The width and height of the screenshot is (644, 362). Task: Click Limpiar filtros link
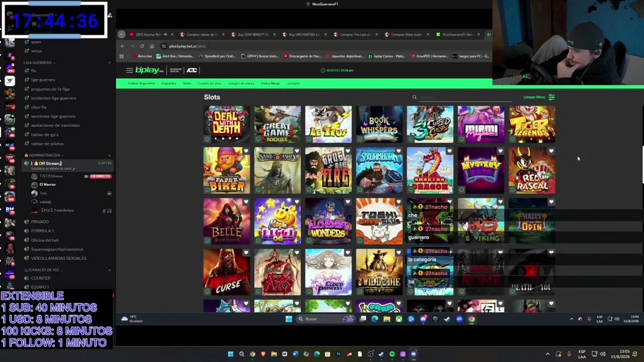[x=534, y=98]
